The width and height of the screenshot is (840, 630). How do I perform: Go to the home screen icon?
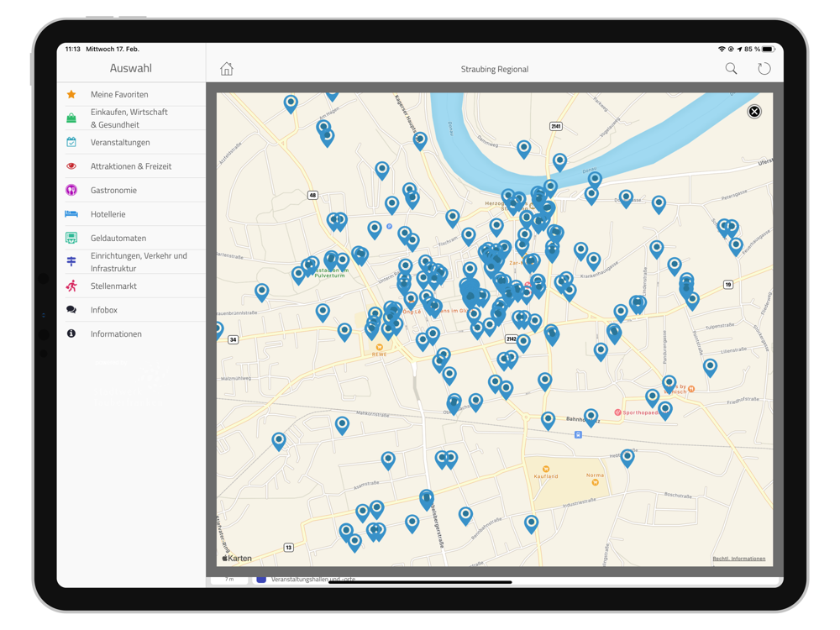227,69
